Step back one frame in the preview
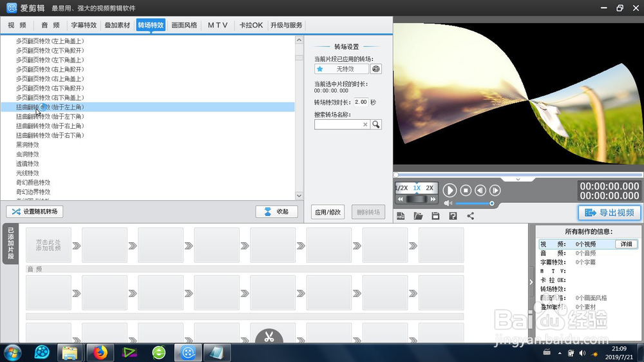This screenshot has width=644, height=362. [x=480, y=190]
